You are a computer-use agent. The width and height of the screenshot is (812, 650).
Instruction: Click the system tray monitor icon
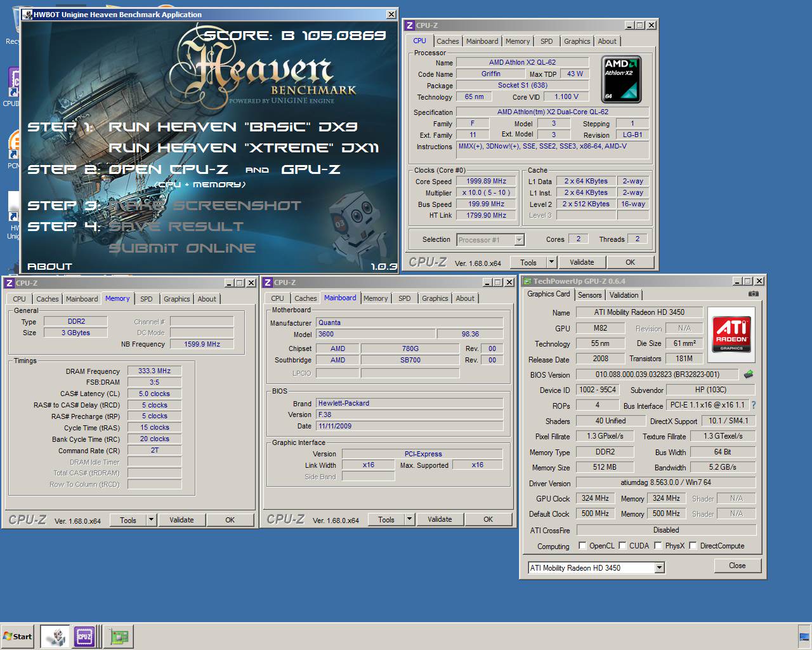coord(804,636)
